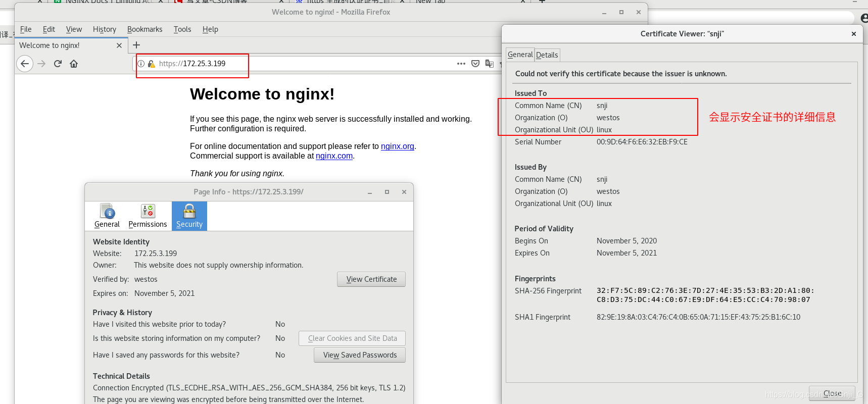Open the Bookmarks menu
Screen dimensions: 868x404
coord(145,29)
